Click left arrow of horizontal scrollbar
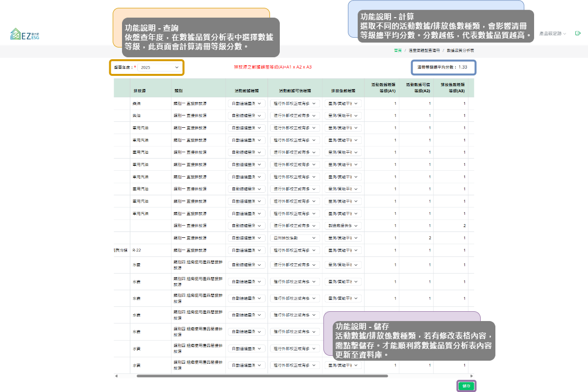This screenshot has height=392, width=588. pyautogui.click(x=116, y=376)
